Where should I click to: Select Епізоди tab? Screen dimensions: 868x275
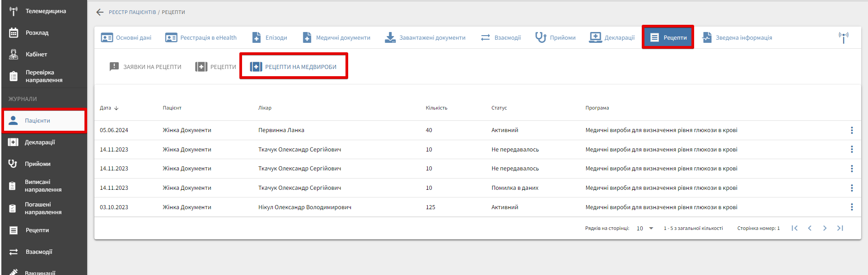270,37
